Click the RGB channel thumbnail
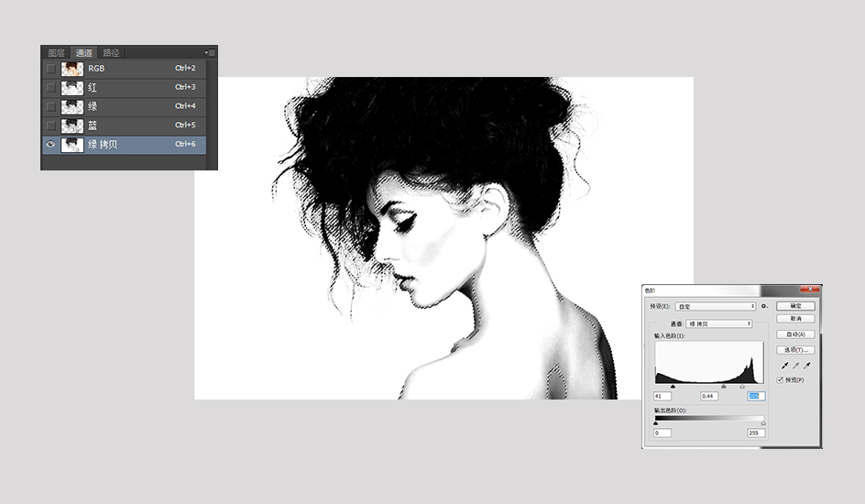 point(71,68)
